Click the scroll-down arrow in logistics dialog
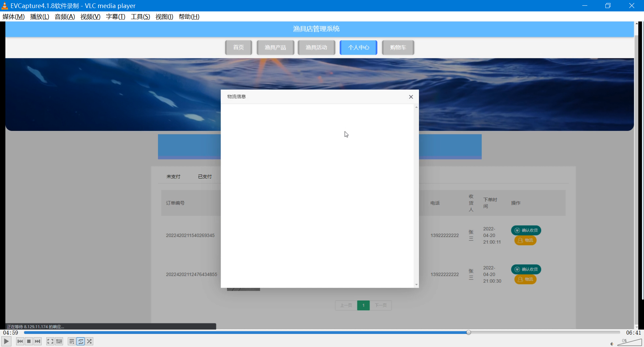 416,285
